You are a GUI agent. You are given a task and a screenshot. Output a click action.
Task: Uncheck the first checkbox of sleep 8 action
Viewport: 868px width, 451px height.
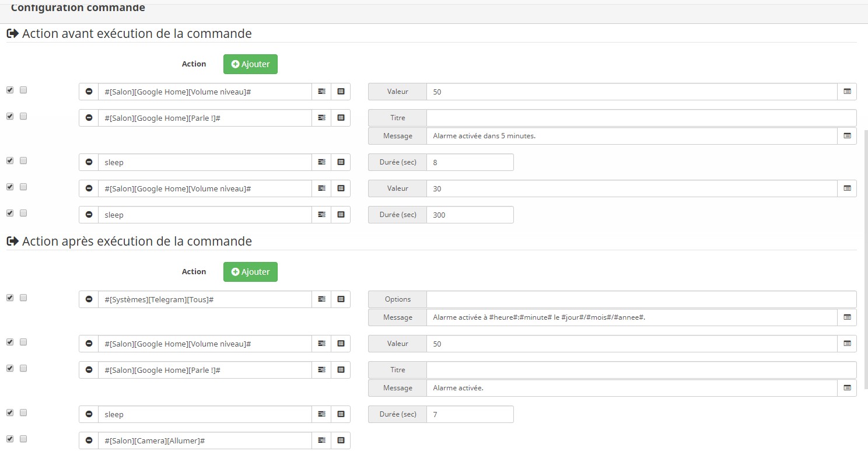10,160
